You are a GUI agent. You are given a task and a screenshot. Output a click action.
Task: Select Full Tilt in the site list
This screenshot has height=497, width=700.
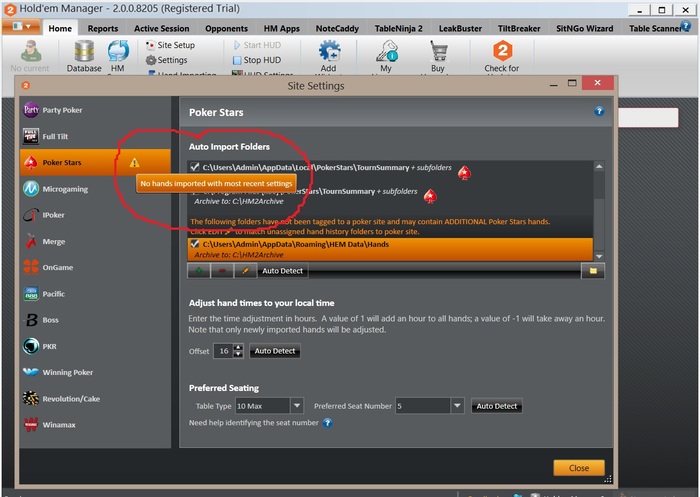95,136
